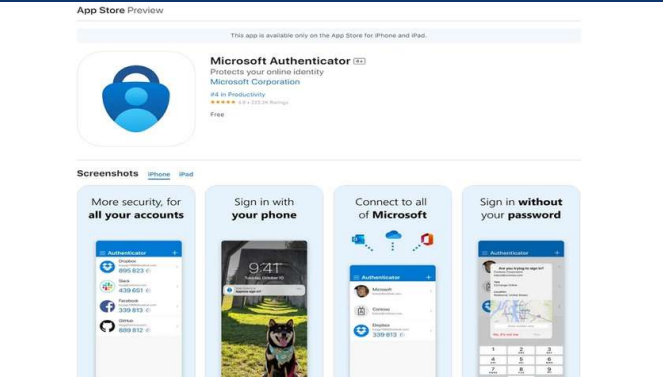Click the availability notice banner text
This screenshot has height=377, width=663.
coord(329,36)
